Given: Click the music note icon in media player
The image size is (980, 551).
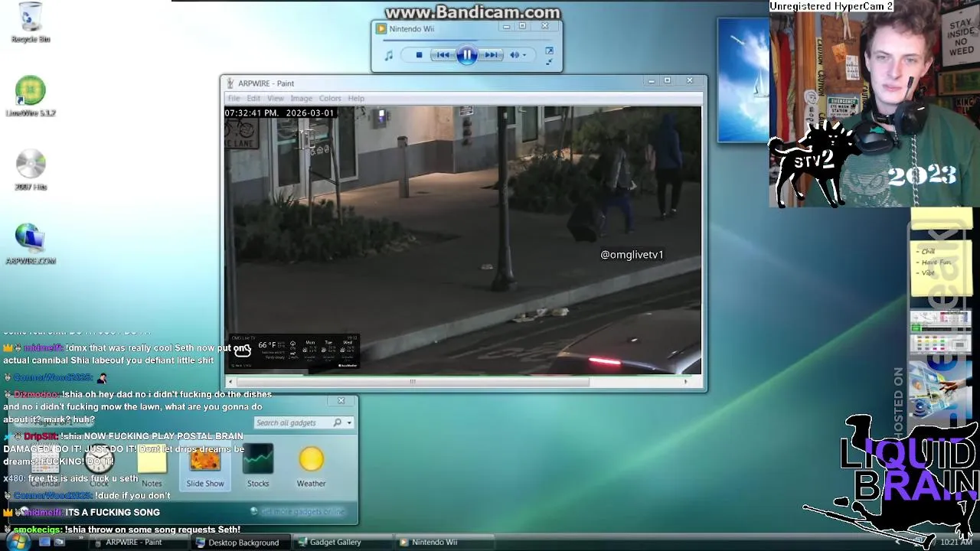Looking at the screenshot, I should [x=389, y=55].
